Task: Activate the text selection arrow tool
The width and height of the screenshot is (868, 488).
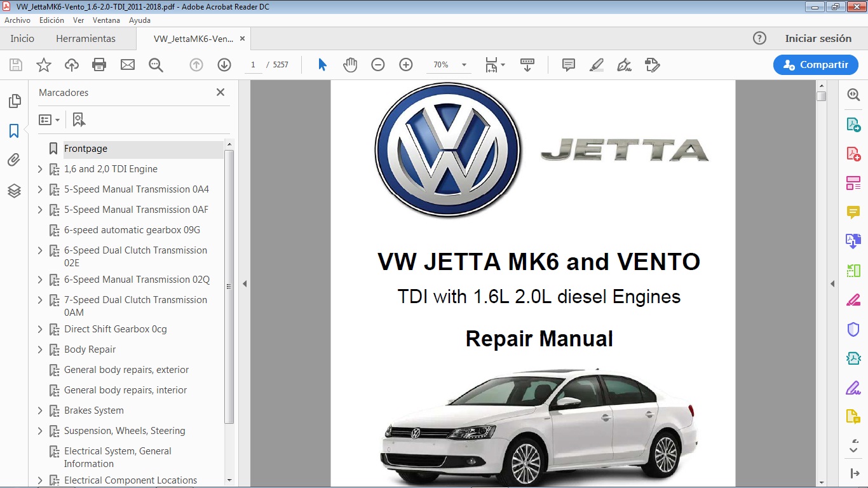Action: (322, 64)
